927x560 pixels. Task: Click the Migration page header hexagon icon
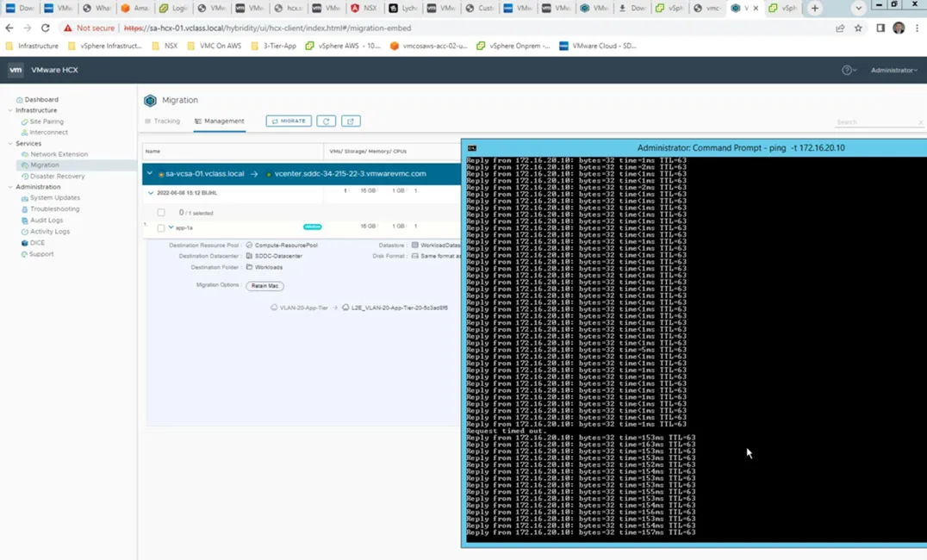click(150, 101)
